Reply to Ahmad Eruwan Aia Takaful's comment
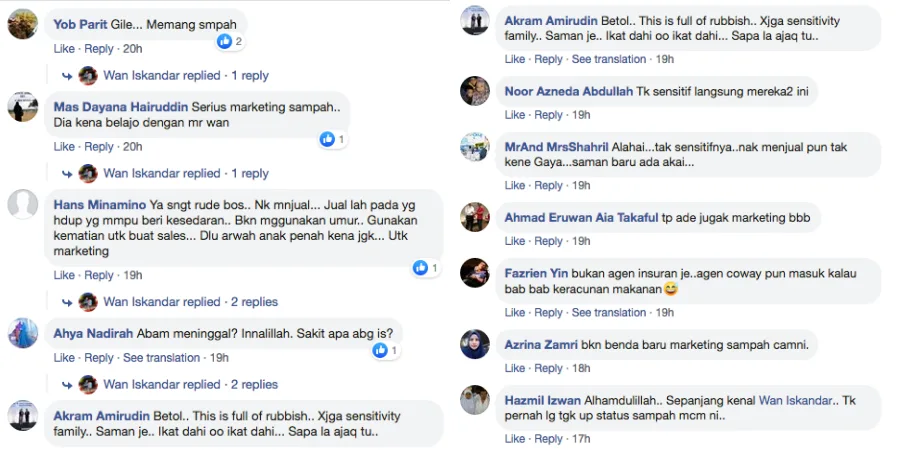This screenshot has width=900, height=450. pyautogui.click(x=547, y=241)
